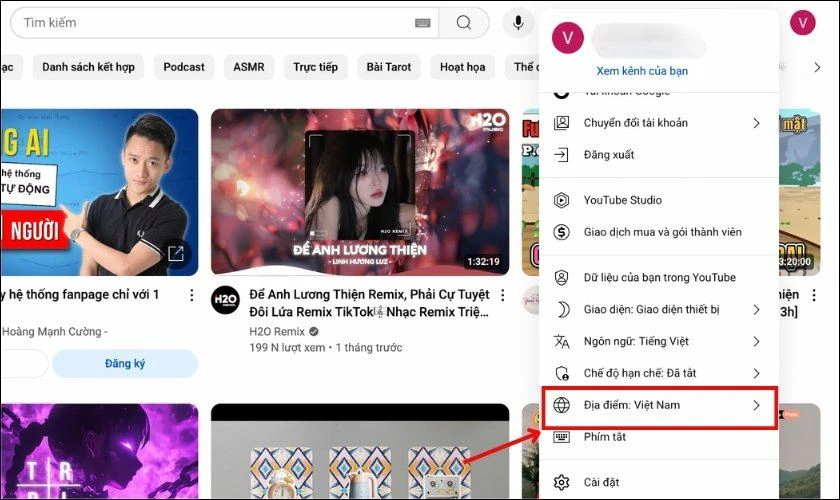Click the restricted mode shield icon

tap(561, 373)
